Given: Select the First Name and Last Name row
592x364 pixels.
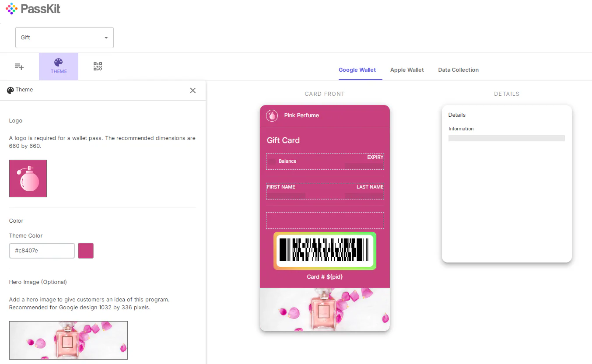Looking at the screenshot, I should 325,191.
